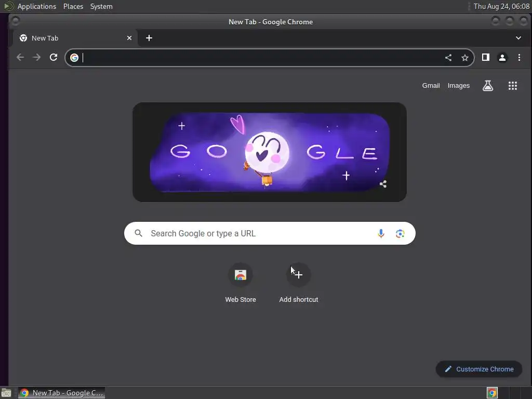Open the Chrome three-dot menu
Screen dimensions: 532x399
pyautogui.click(x=519, y=57)
